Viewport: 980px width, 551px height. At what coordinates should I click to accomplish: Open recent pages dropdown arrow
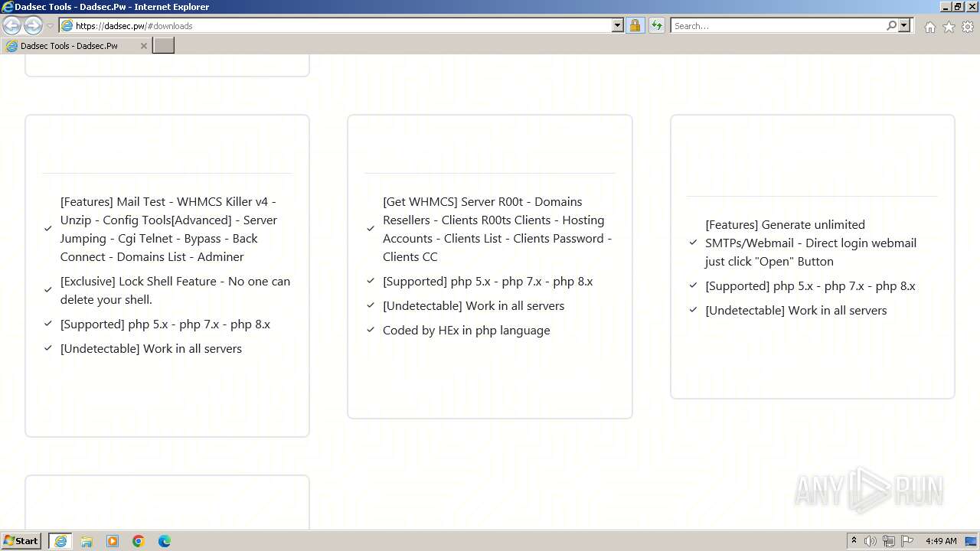click(x=51, y=26)
